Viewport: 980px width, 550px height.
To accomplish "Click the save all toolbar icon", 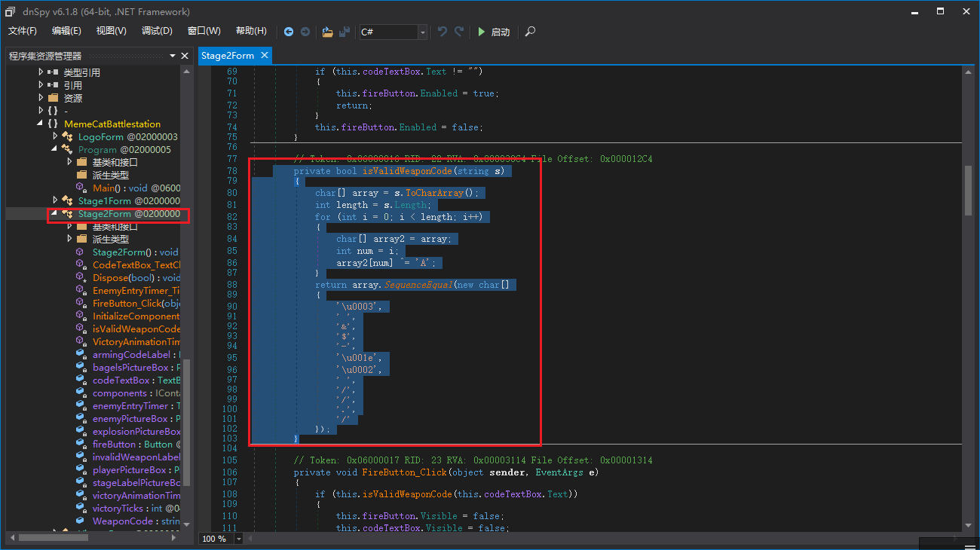I will 345,32.
